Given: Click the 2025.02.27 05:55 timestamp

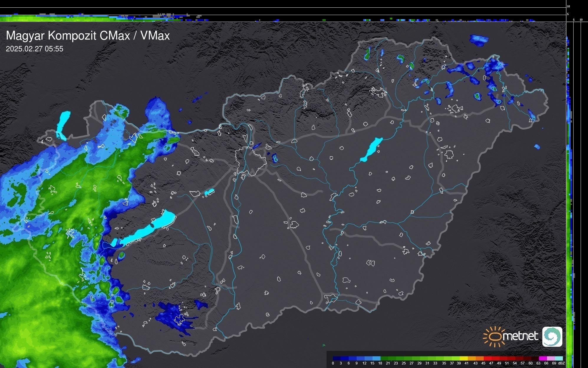Looking at the screenshot, I should [34, 49].
